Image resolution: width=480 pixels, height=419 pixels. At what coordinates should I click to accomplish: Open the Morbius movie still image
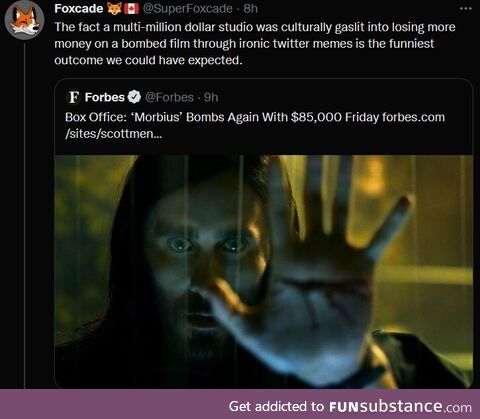click(264, 272)
